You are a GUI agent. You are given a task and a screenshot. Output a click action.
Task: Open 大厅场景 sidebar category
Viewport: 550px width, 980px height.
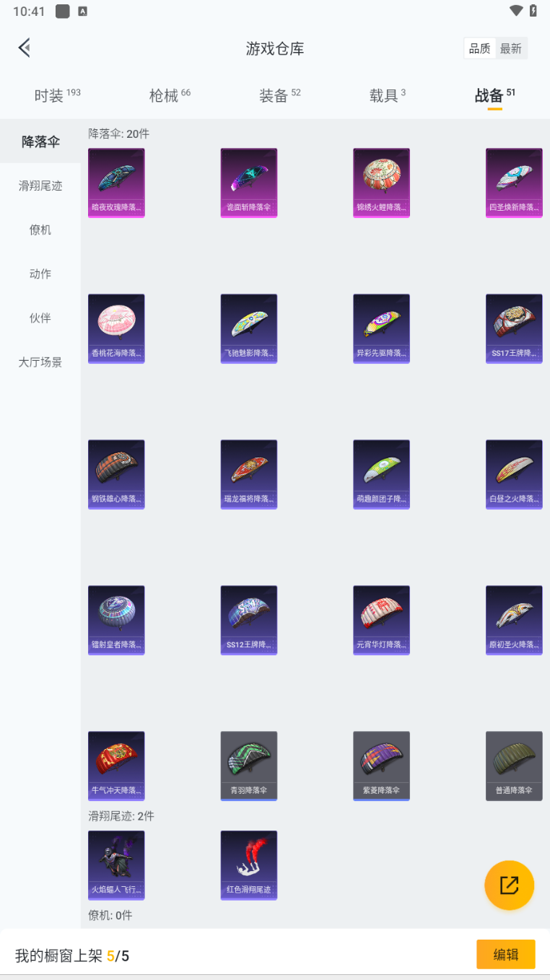coord(40,362)
